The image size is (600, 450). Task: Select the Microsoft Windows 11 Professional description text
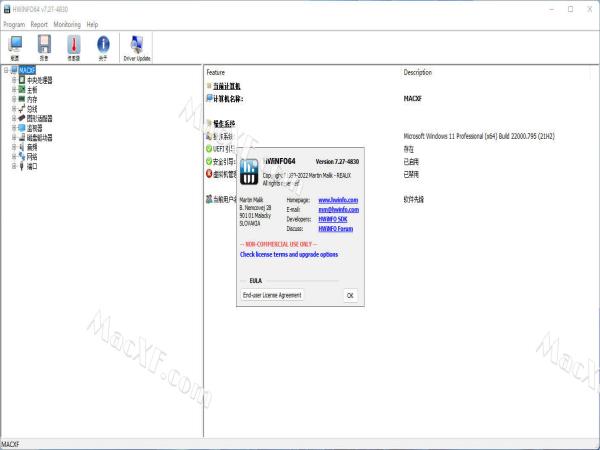pos(479,136)
